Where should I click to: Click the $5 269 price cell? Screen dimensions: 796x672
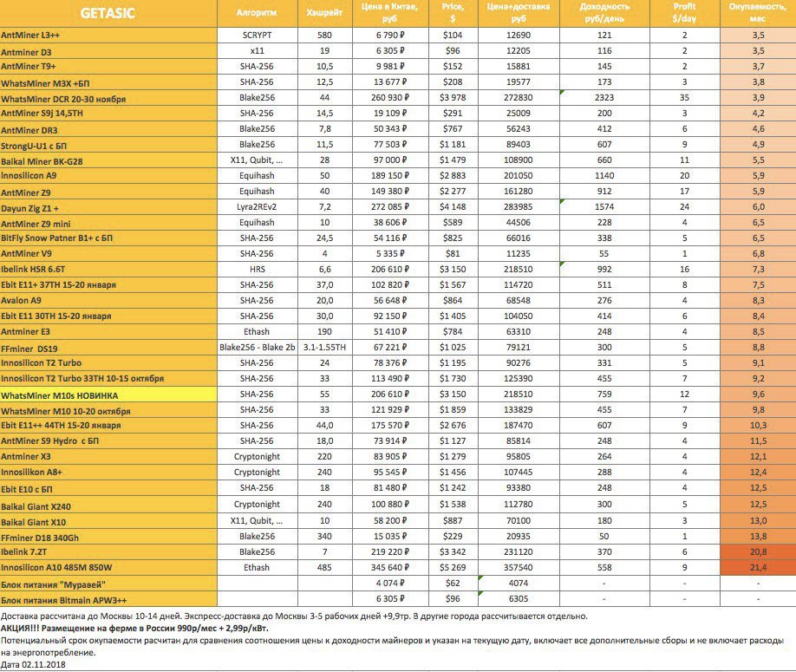tap(453, 568)
